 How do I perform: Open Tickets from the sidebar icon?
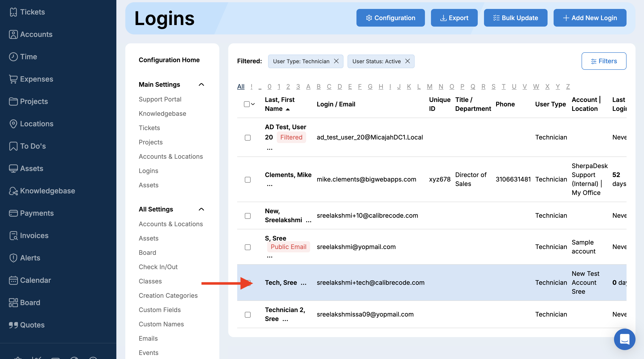point(13,12)
